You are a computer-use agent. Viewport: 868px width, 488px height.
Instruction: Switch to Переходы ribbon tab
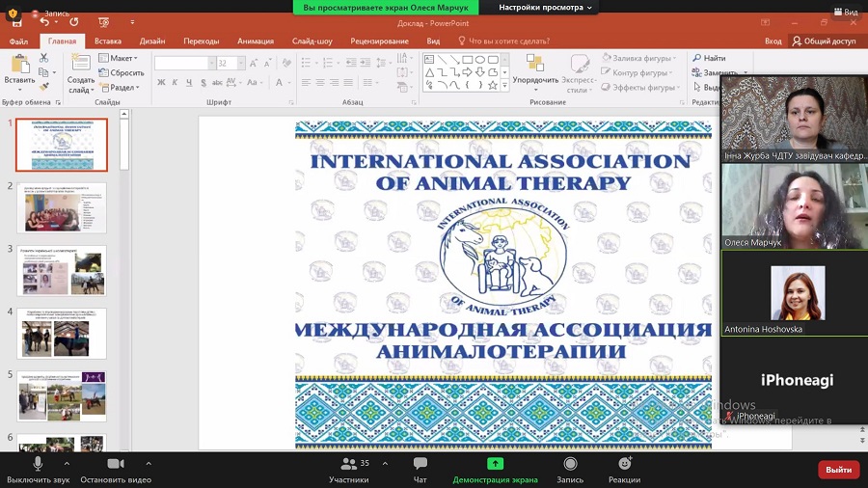[x=201, y=41]
